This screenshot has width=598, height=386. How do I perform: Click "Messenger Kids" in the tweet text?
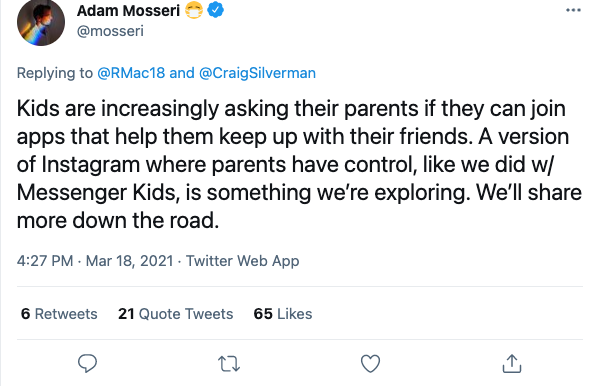98,193
